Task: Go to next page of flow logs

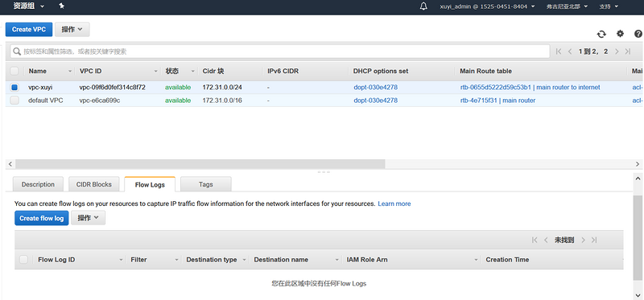Action: tap(583, 240)
